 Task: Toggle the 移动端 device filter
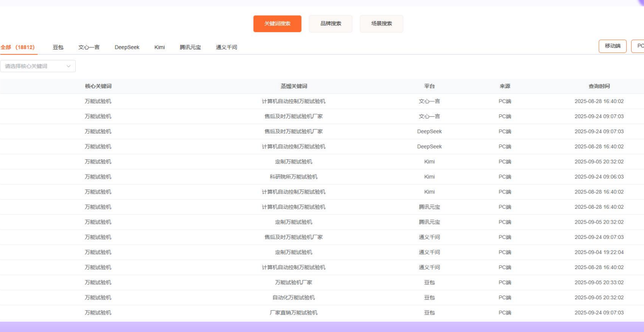point(612,46)
